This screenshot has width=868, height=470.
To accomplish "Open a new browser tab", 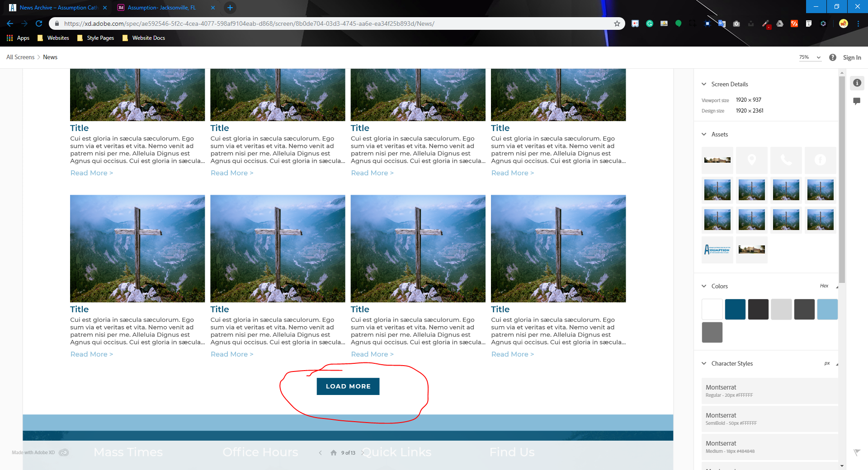I will (230, 8).
